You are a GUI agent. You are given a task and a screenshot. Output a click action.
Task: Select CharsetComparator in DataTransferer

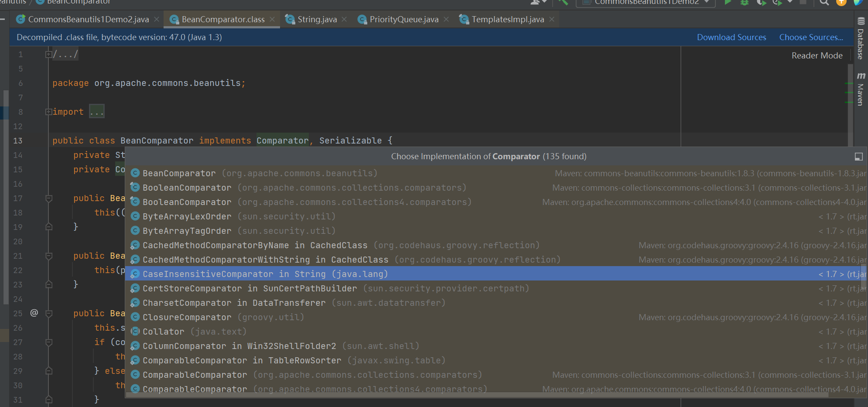(496, 303)
